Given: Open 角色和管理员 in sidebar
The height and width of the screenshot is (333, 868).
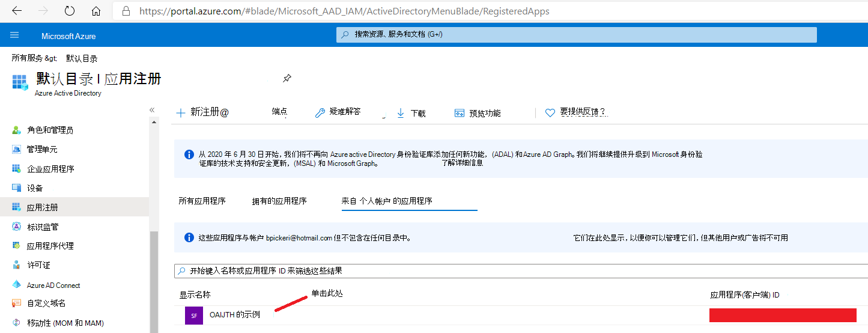Looking at the screenshot, I should [50, 130].
